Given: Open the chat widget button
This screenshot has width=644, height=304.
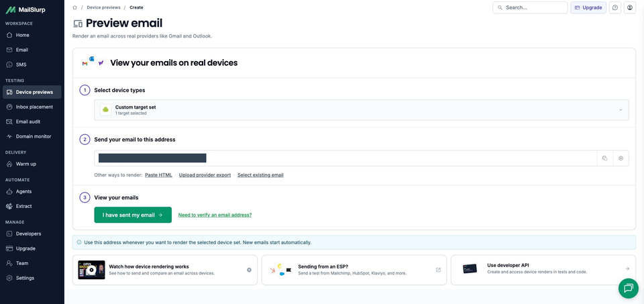Looking at the screenshot, I should (x=629, y=288).
